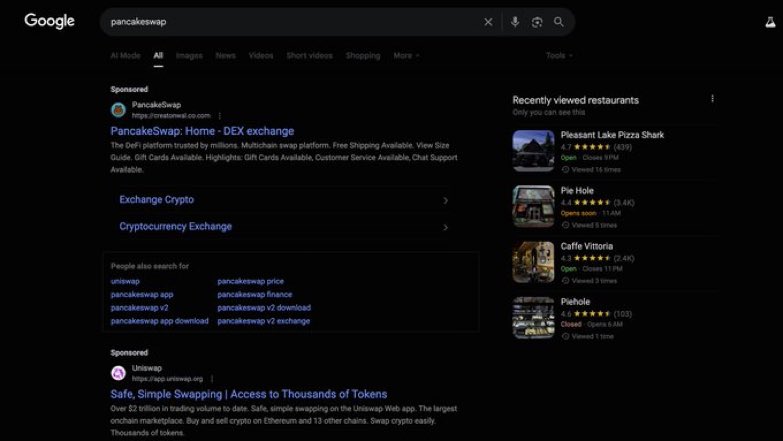Click the 'Viewed 16 times' text
Image resolution: width=783 pixels, height=441 pixels.
(x=596, y=170)
